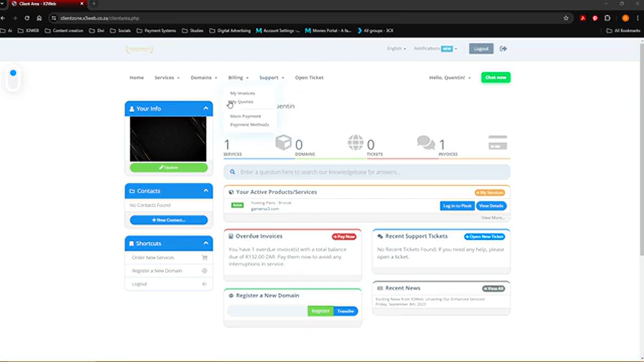Click the cube icon above Services count
Screen dimensions: 644x362
coord(283,142)
